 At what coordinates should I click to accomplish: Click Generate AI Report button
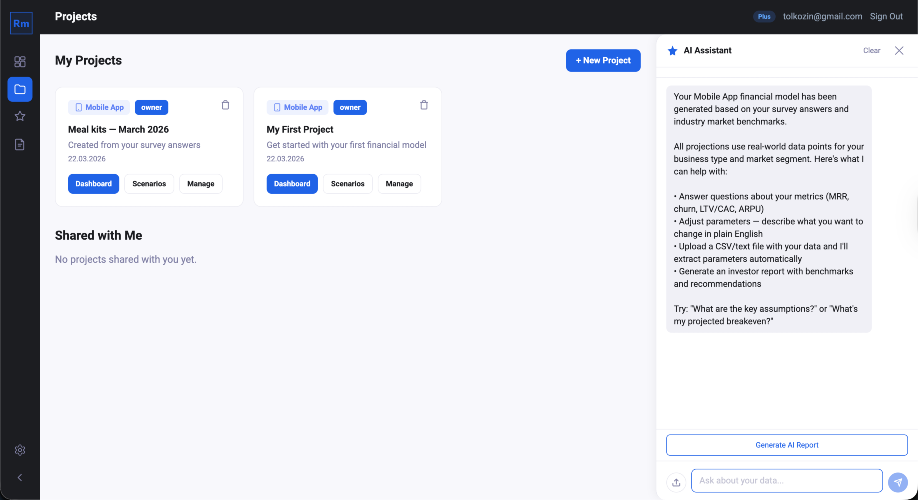(787, 445)
